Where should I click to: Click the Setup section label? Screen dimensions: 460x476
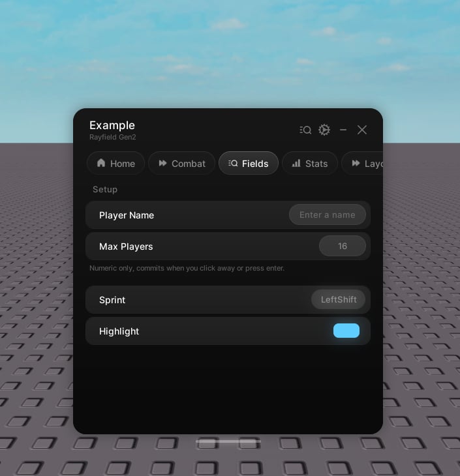[x=105, y=190]
